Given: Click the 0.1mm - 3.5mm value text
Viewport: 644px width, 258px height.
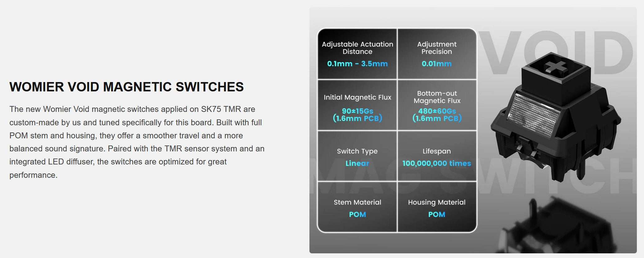Looking at the screenshot, I should tap(357, 64).
